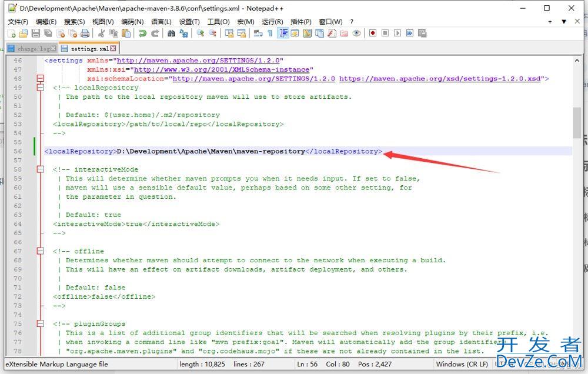Toggle synchronized horizontal scrolling icon
Viewport: 588px width, 374px height.
coord(242,34)
